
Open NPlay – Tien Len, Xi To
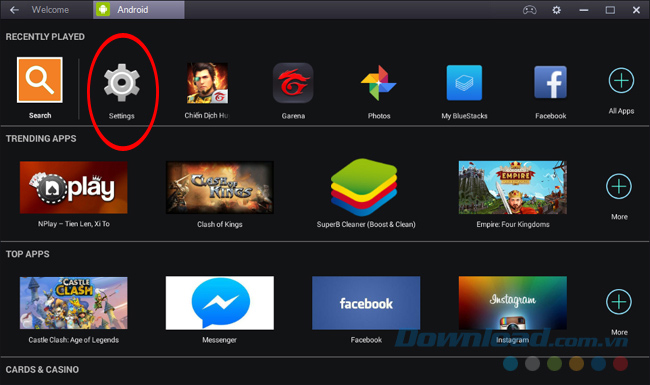74,187
